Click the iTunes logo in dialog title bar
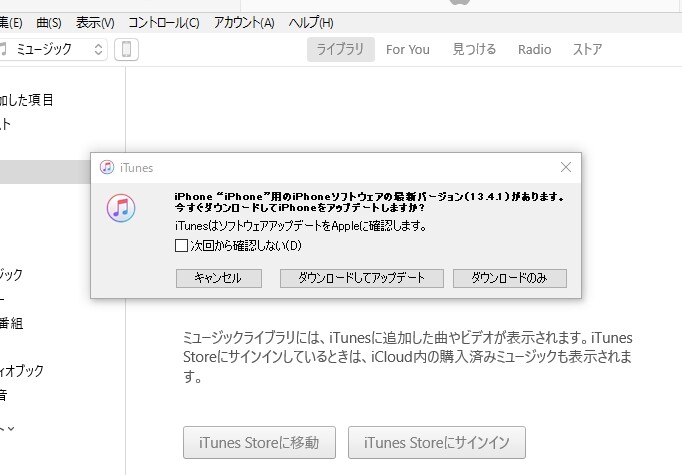This screenshot has height=475, width=682. click(x=107, y=167)
